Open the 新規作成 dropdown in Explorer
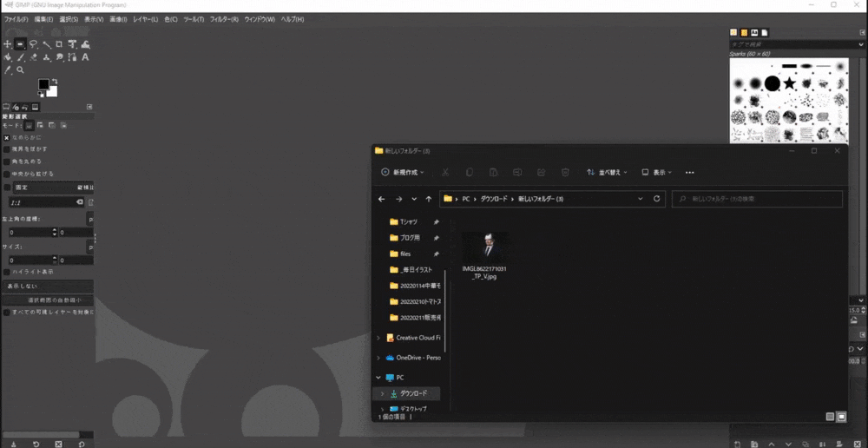Image resolution: width=868 pixels, height=448 pixels. [x=403, y=172]
